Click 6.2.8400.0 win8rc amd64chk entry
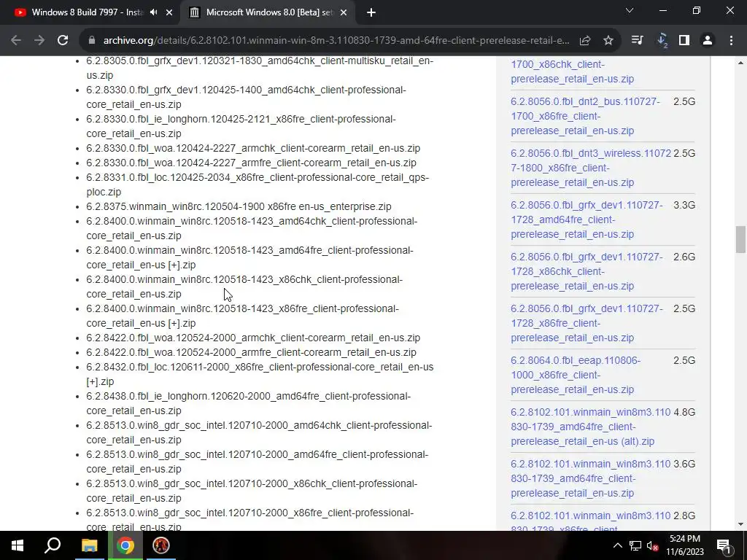 (252, 228)
